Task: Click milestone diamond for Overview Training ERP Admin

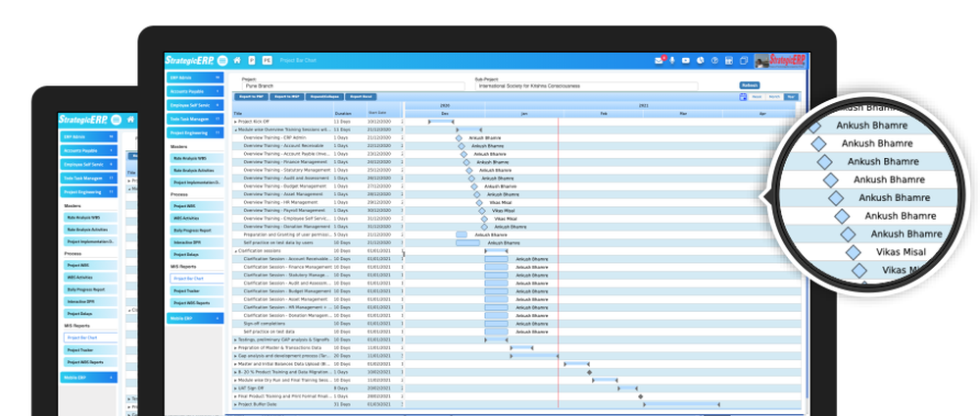Action: tap(459, 137)
